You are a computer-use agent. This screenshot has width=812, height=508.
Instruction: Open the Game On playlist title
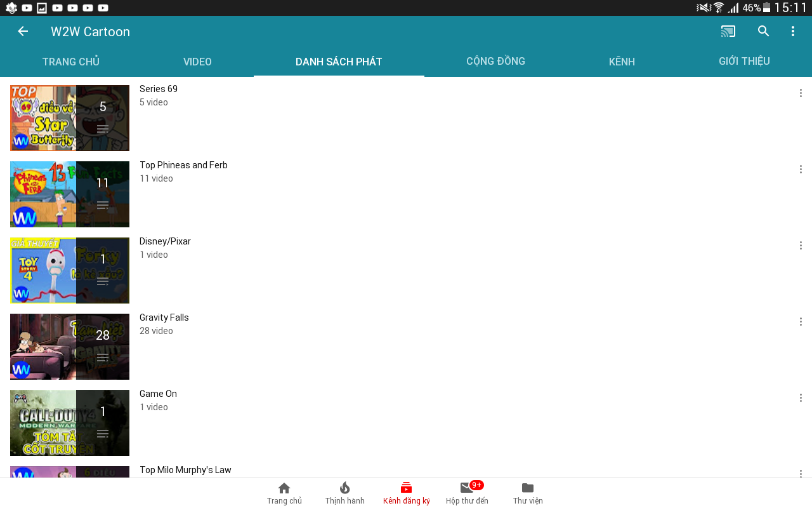coord(158,394)
